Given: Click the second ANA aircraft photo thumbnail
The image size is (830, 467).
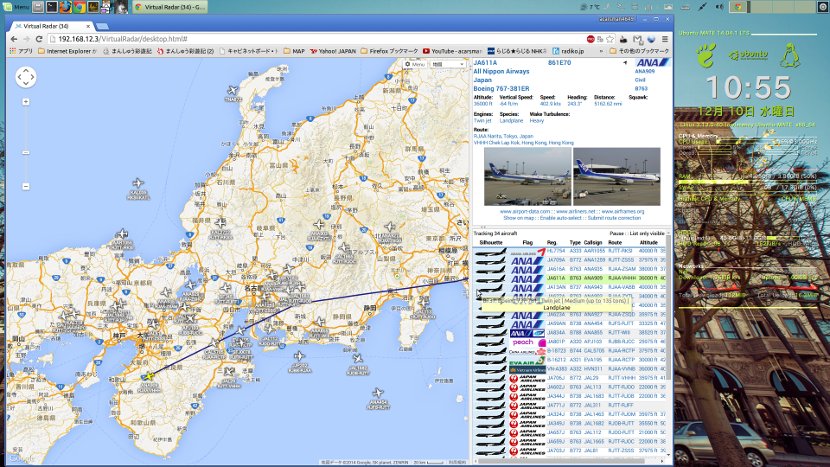Looking at the screenshot, I should (x=617, y=176).
